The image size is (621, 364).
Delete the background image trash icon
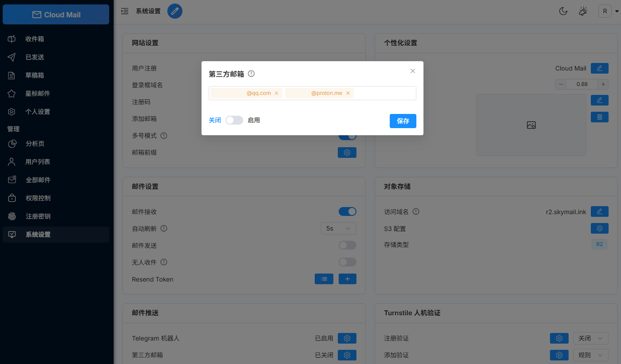point(599,117)
